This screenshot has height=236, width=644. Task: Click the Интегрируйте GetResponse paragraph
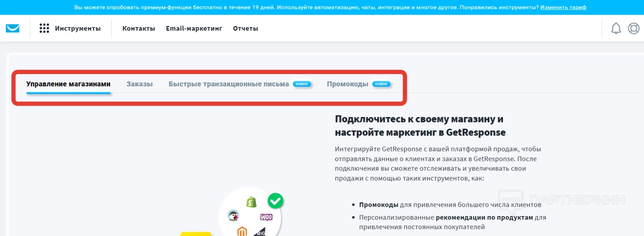438,164
